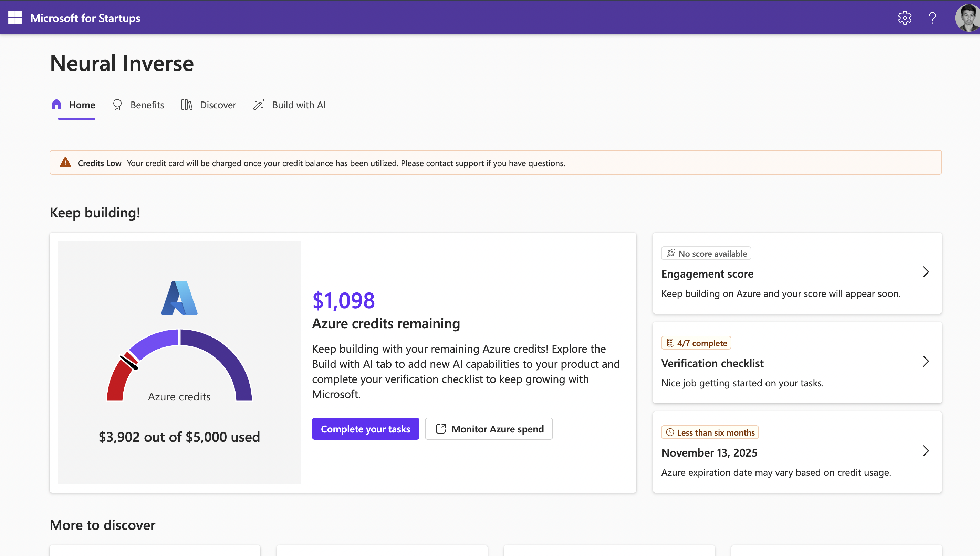Click the checklist icon beside 4/7 complete
This screenshot has width=980, height=556.
click(x=670, y=343)
